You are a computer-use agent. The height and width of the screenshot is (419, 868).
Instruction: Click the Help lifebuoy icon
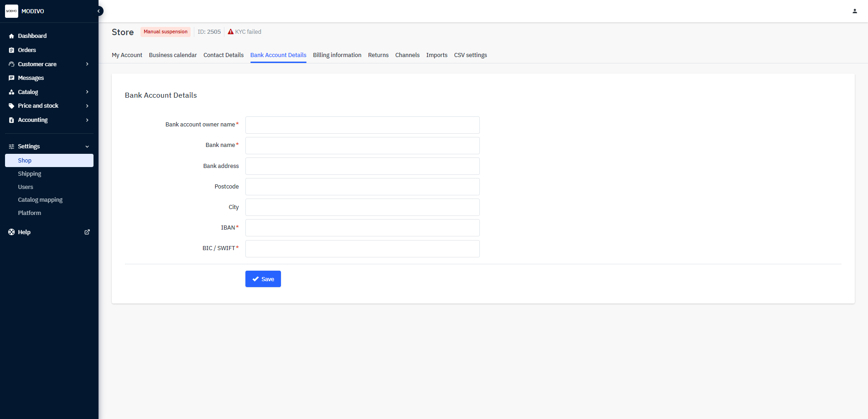[x=11, y=232]
